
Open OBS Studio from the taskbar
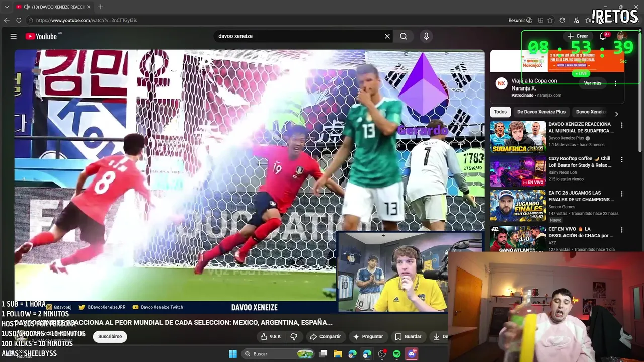[382, 354]
